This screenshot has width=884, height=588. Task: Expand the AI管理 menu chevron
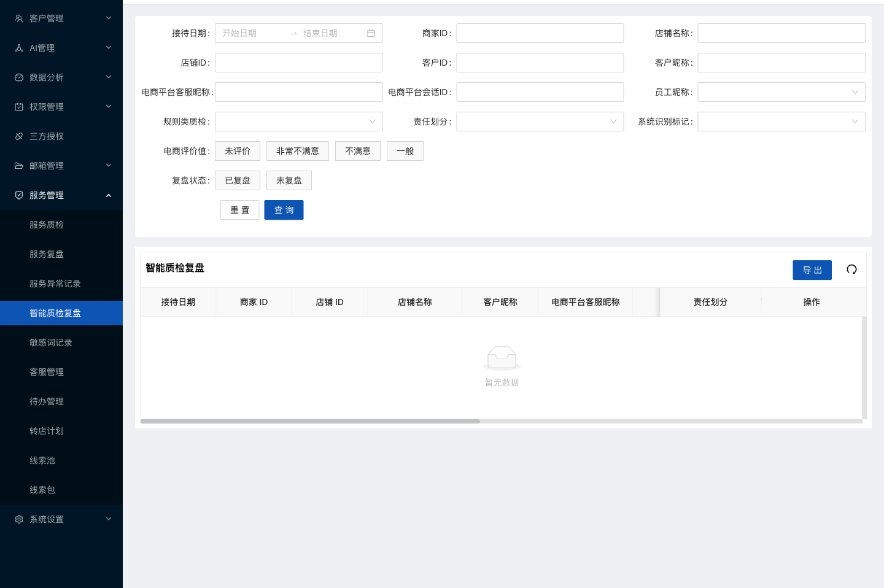tap(109, 47)
